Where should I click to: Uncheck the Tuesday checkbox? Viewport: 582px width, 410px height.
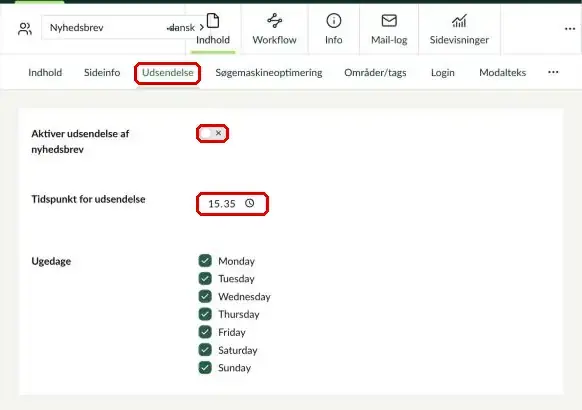click(205, 278)
